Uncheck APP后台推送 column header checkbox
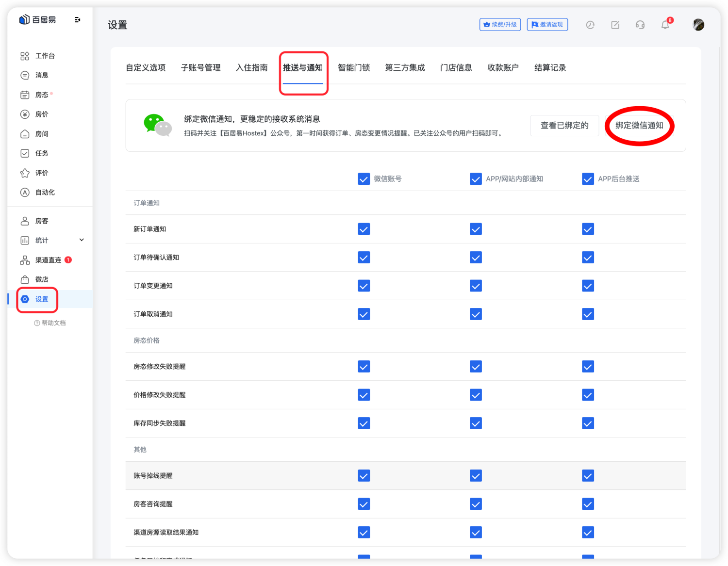 coord(588,178)
